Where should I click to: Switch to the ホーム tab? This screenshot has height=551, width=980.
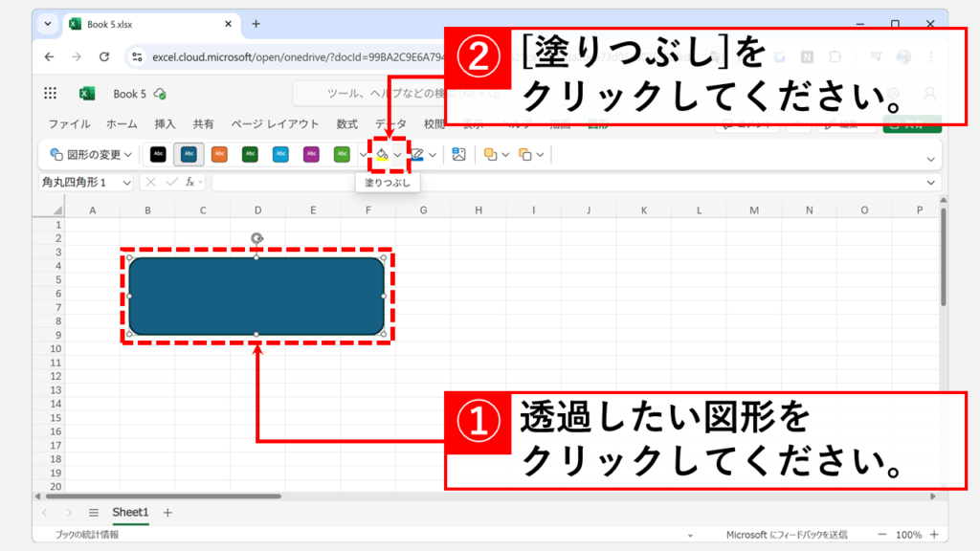(122, 123)
